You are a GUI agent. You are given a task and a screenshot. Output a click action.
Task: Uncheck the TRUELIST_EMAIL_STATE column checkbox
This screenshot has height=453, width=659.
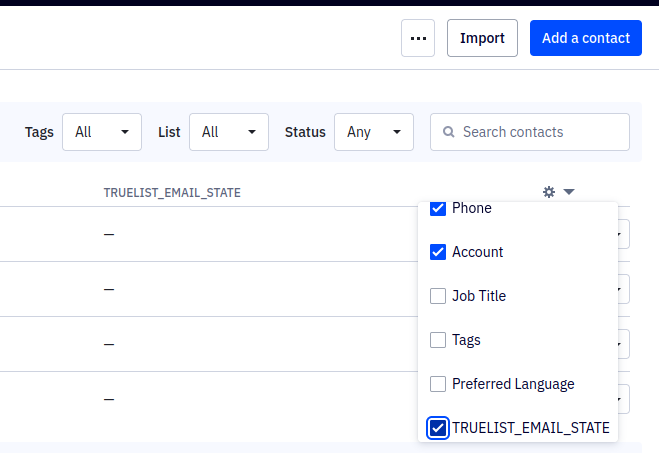tap(438, 428)
